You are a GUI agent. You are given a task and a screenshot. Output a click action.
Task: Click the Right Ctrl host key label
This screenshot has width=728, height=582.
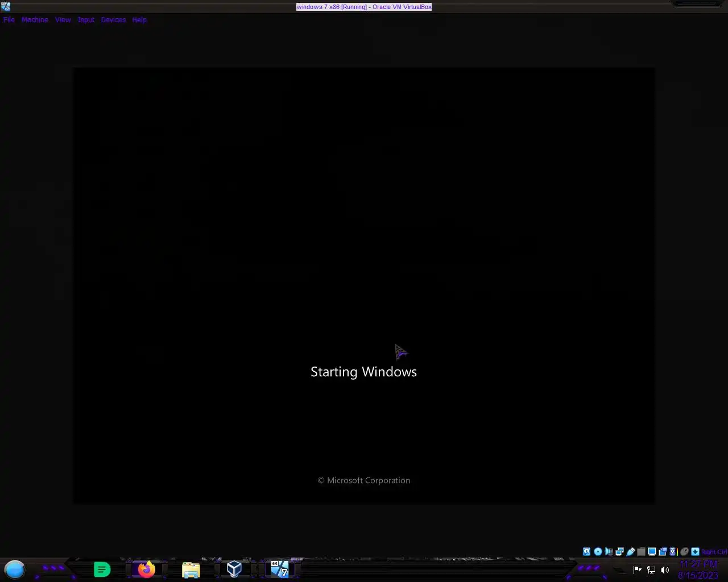(714, 552)
